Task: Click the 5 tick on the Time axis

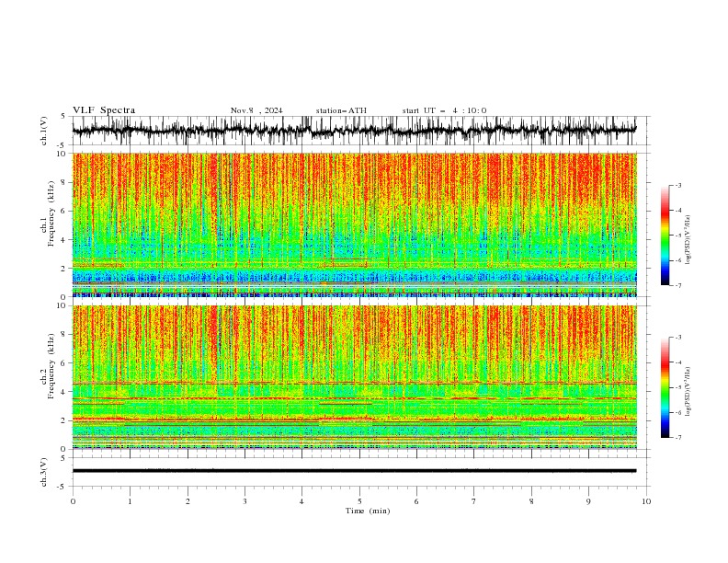Action: (359, 501)
